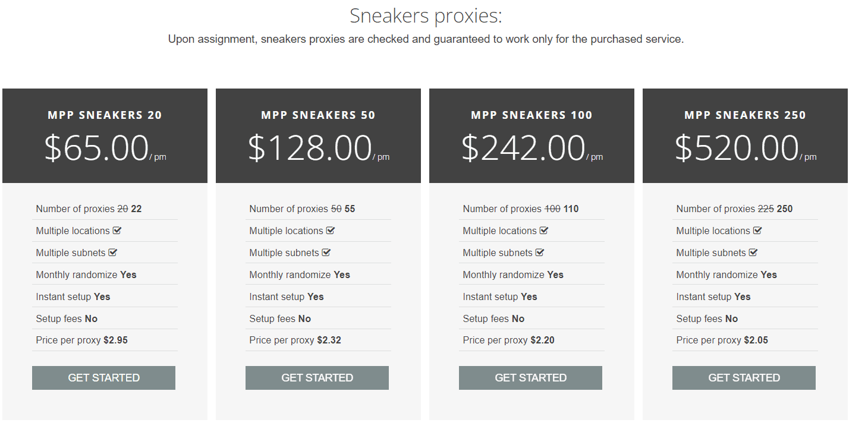Click the $520.00 price heading
Image resolution: width=868 pixels, height=429 pixels.
(737, 148)
